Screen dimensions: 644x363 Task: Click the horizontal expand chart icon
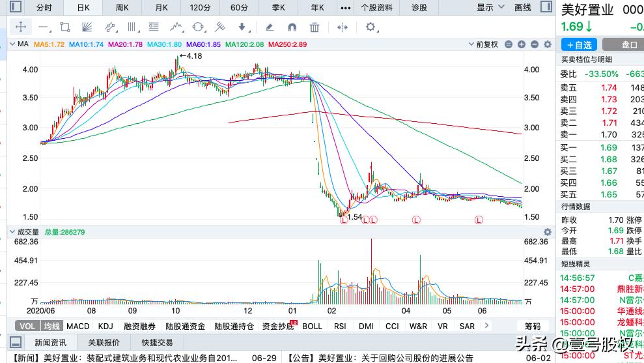tap(342, 27)
